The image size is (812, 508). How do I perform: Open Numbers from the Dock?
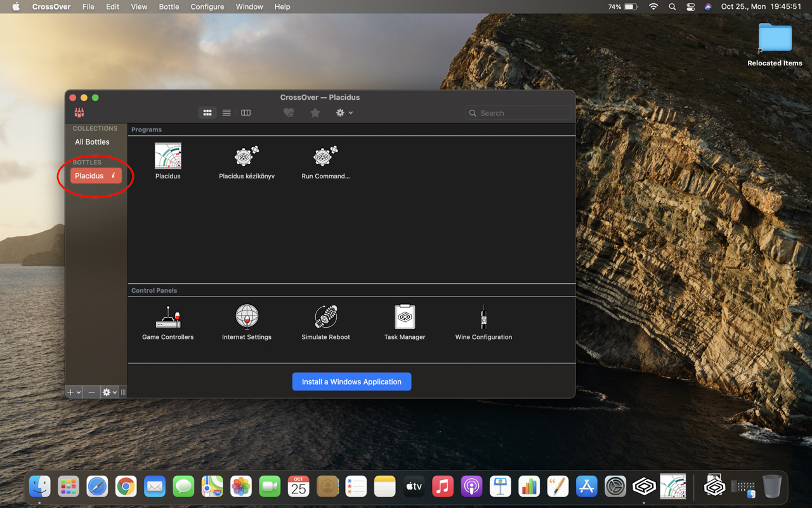point(529,487)
